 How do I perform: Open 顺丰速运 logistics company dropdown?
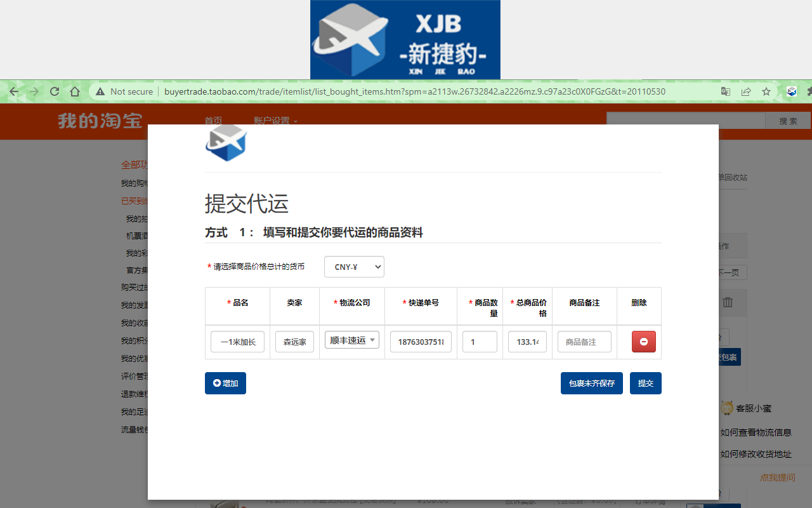coord(352,340)
